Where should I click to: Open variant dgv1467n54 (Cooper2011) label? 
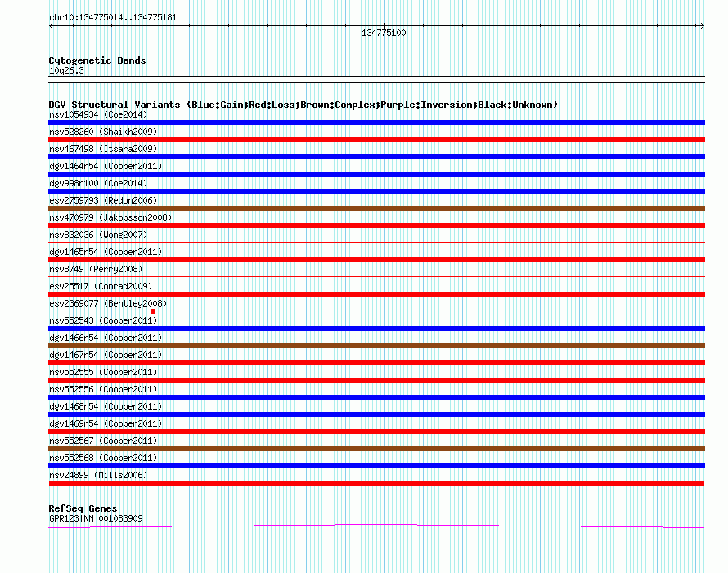(x=106, y=355)
